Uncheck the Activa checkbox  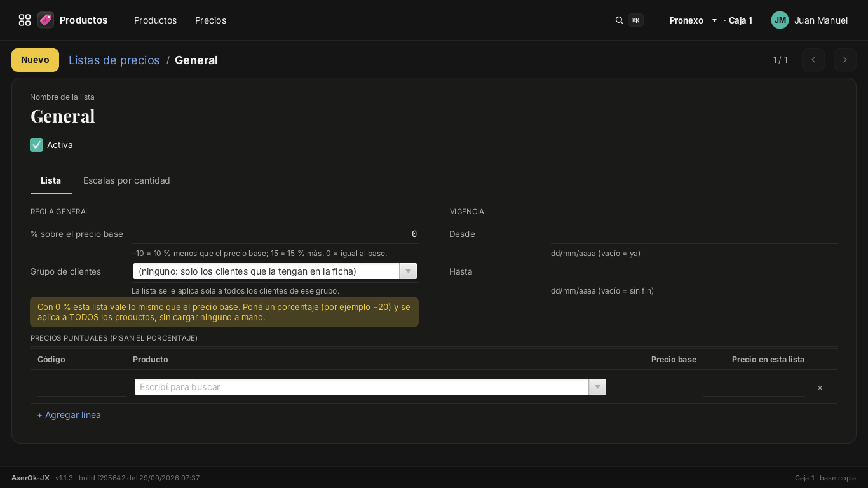[x=36, y=145]
